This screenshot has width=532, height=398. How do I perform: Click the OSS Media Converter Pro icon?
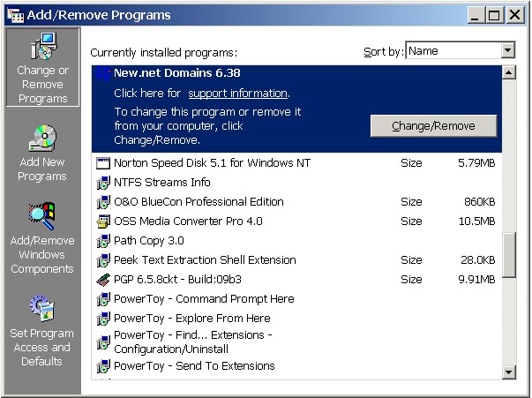(103, 222)
